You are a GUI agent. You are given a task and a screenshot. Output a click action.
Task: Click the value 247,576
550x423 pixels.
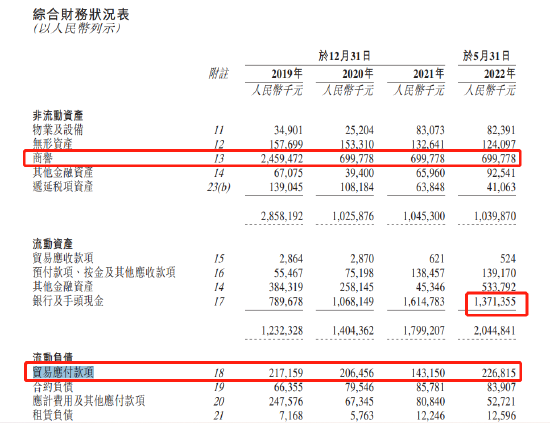(286, 402)
